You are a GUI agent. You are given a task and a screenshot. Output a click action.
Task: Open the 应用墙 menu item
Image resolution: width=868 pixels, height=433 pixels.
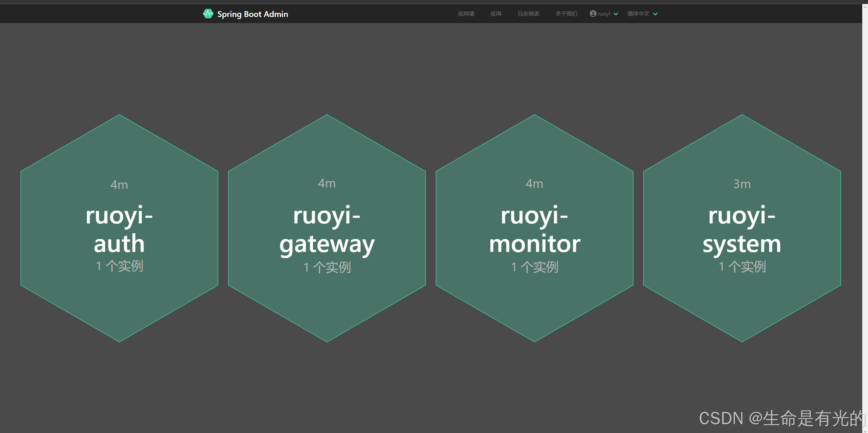[466, 14]
